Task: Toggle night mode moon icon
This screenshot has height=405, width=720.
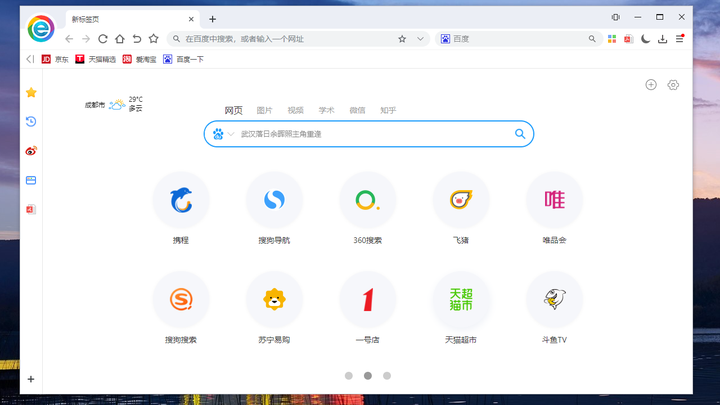Action: point(646,39)
